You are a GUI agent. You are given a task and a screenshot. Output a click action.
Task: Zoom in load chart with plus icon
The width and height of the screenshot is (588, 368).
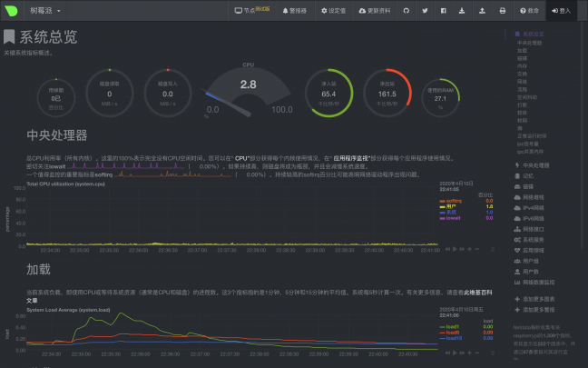(x=469, y=353)
